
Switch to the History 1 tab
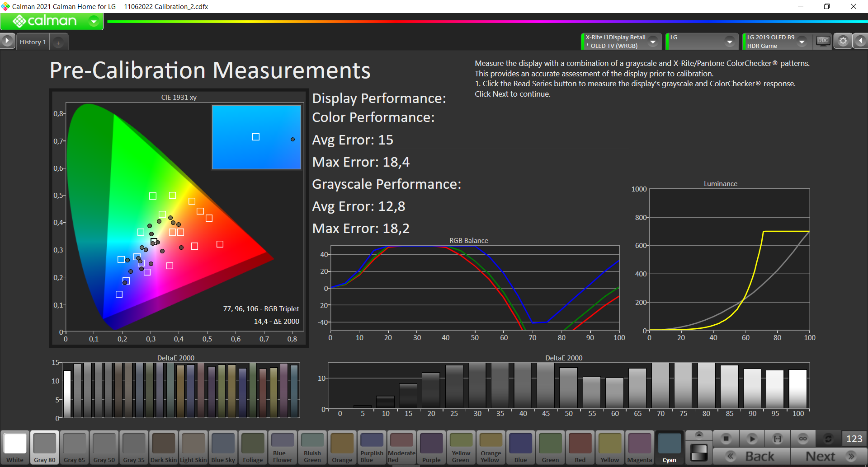pyautogui.click(x=33, y=42)
